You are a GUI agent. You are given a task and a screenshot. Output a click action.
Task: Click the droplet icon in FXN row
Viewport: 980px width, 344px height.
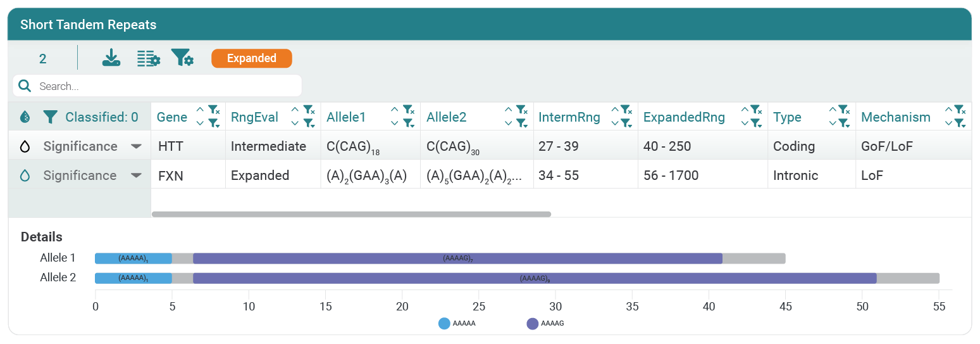[x=25, y=175]
